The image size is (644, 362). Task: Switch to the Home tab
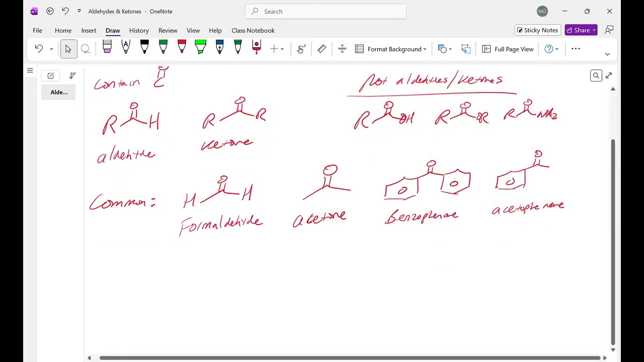tap(63, 30)
